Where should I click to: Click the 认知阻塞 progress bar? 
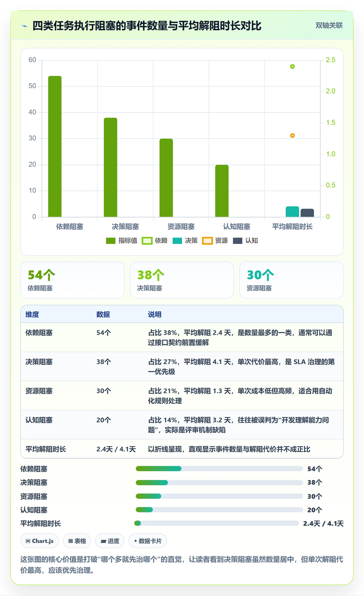(219, 510)
